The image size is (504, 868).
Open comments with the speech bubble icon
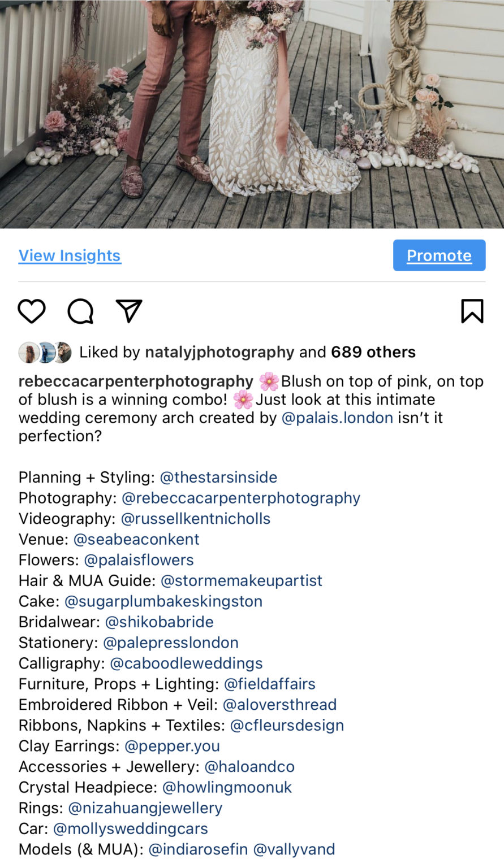[80, 311]
